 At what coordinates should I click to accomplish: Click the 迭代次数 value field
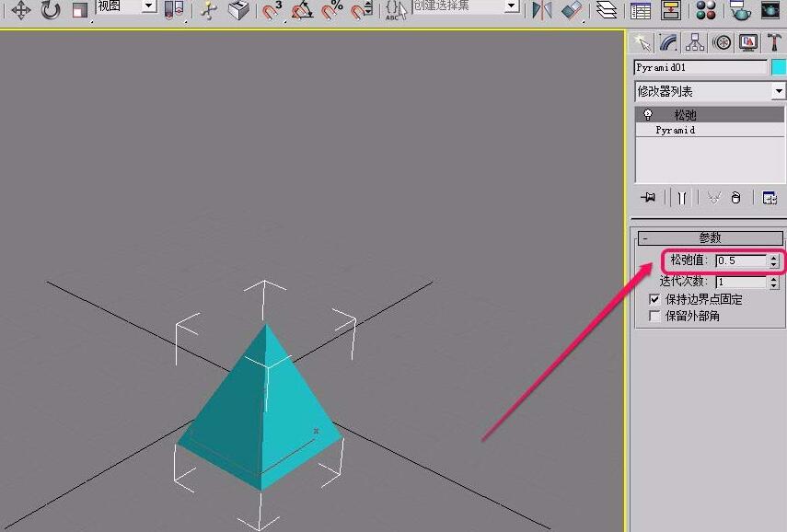pos(741,282)
